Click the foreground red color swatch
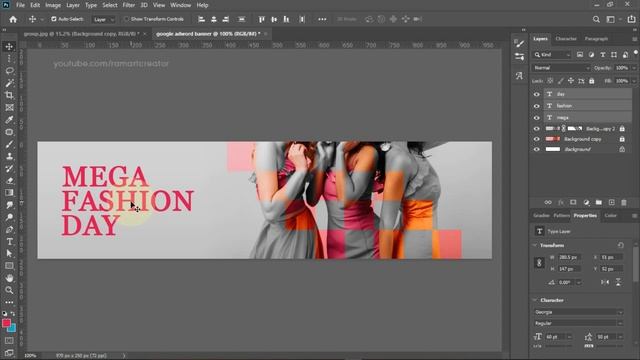The width and height of the screenshot is (640, 360). [6, 323]
